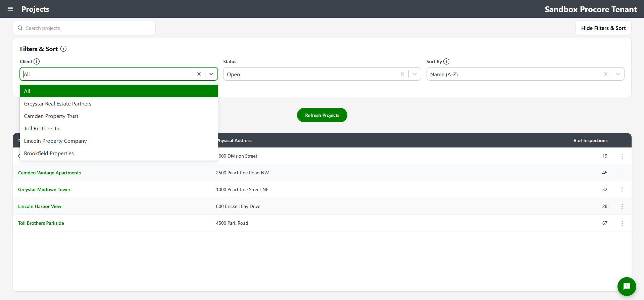Screen dimensions: 644x300
Task: Expand the Sort By dropdown chevron
Action: coord(618,74)
